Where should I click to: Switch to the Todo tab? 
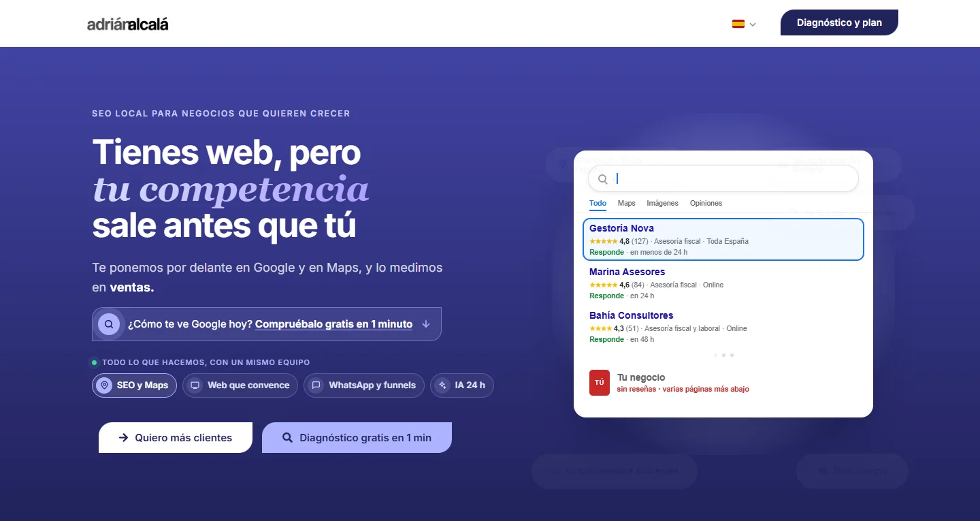598,203
